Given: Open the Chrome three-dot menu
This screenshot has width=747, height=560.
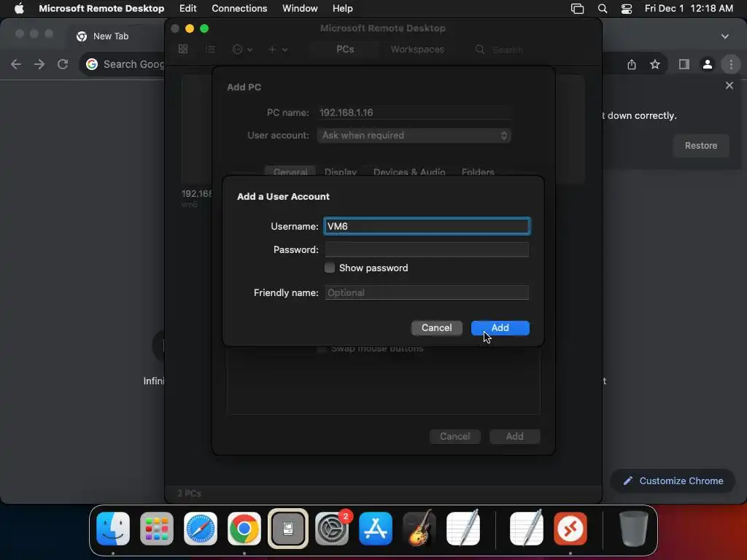Looking at the screenshot, I should click(x=731, y=64).
